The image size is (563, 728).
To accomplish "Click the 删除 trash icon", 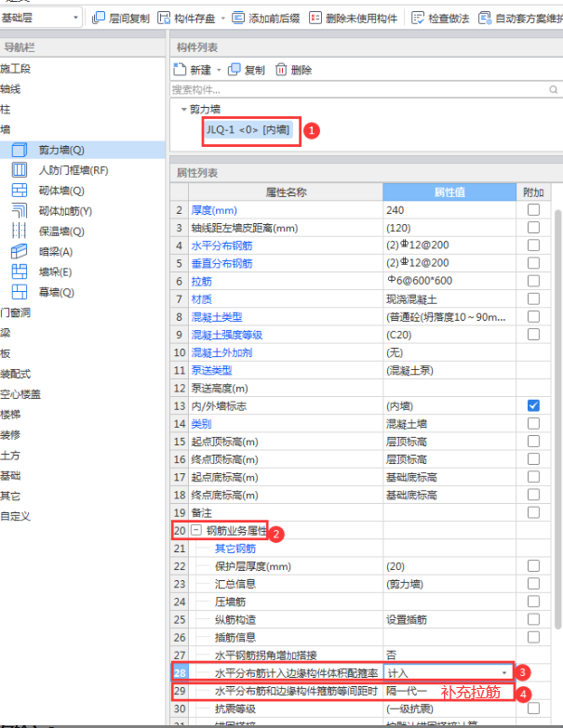I will (281, 70).
